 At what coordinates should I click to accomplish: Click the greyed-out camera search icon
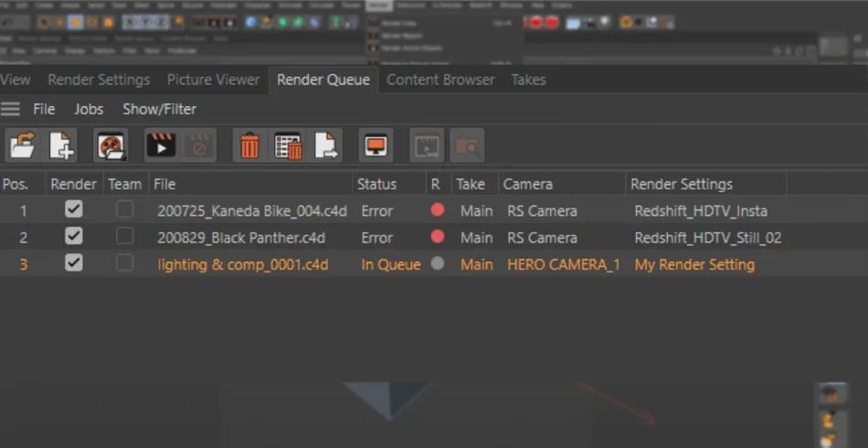[x=467, y=145]
